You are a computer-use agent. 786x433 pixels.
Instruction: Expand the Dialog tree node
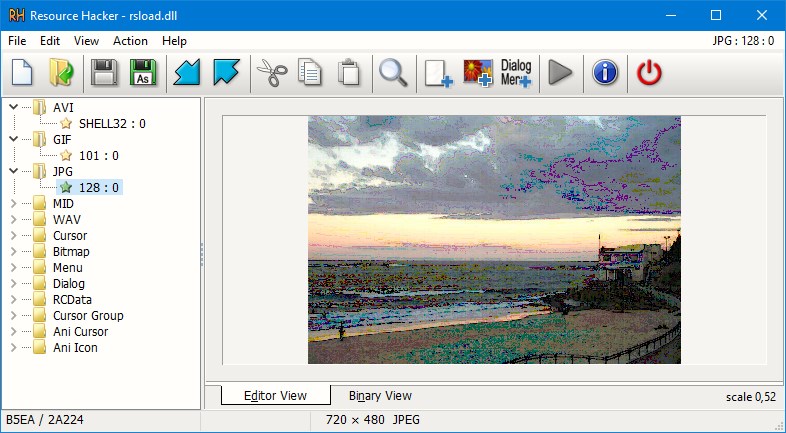coord(14,284)
